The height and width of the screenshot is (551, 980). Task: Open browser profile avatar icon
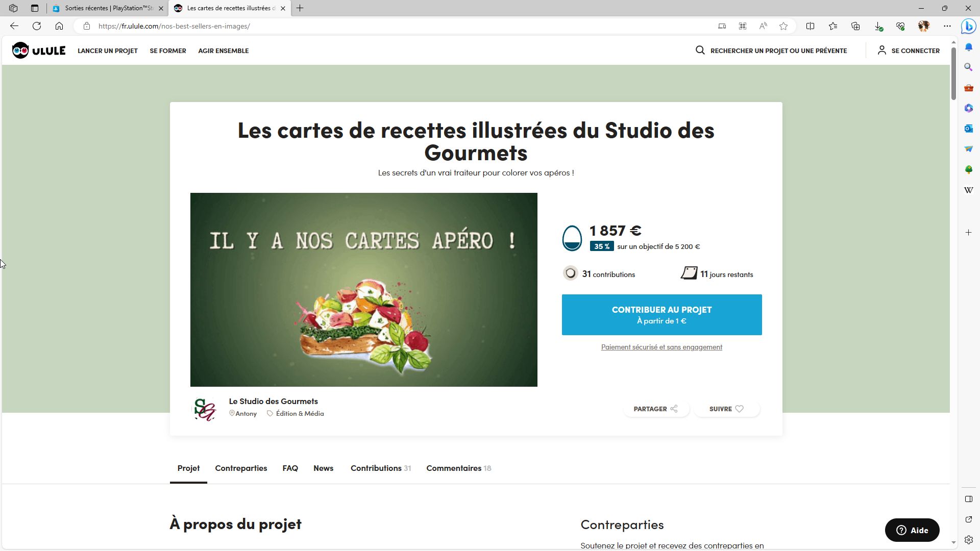click(x=923, y=26)
